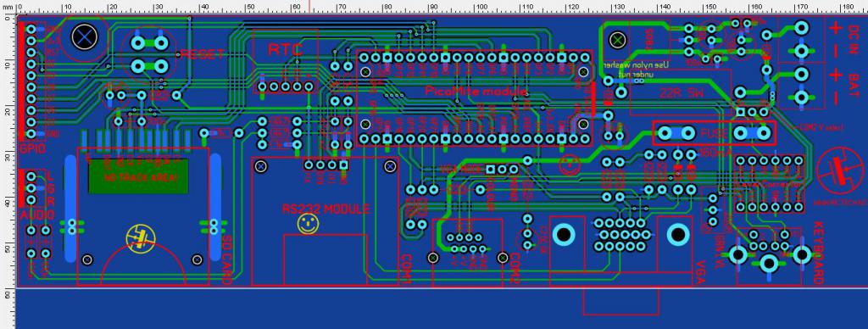Screen dimensions: 868x329
Task: Click the RTC component label
Action: 285,49
